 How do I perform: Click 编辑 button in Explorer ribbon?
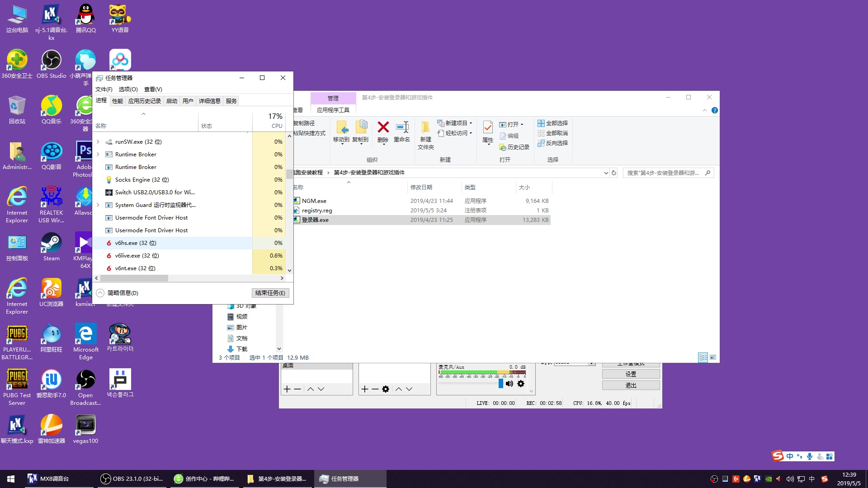509,136
